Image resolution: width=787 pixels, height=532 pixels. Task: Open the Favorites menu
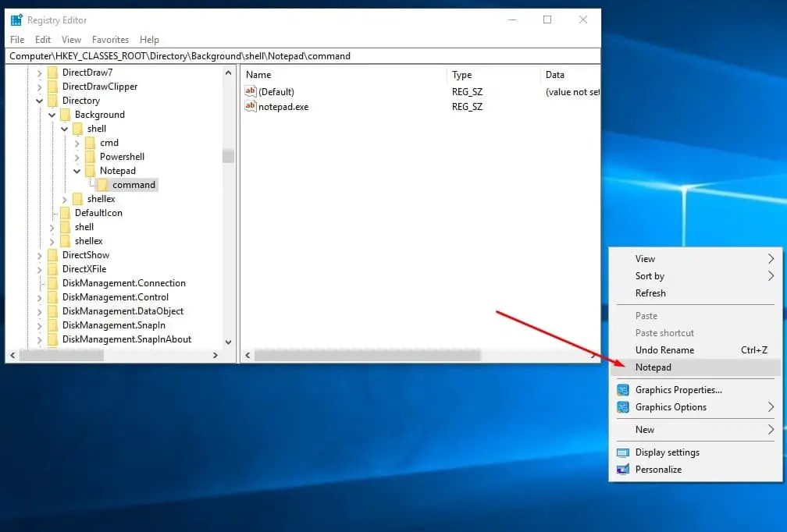(x=110, y=40)
